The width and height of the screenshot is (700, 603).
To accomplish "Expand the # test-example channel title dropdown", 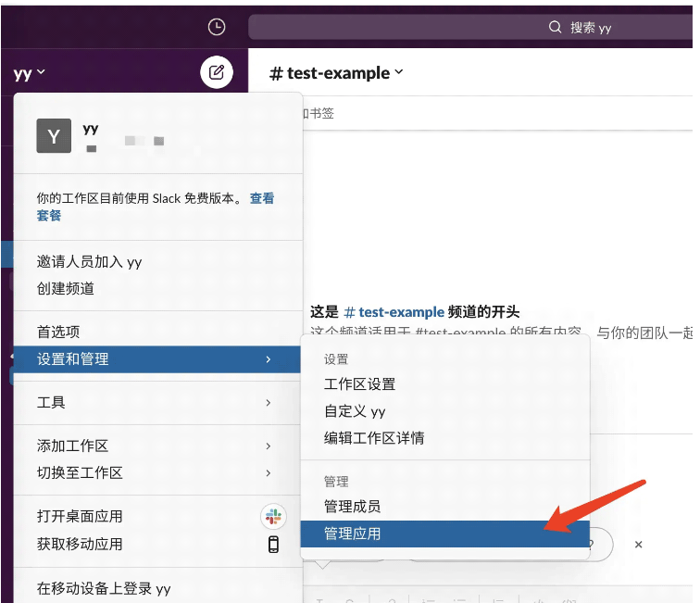I will click(337, 73).
